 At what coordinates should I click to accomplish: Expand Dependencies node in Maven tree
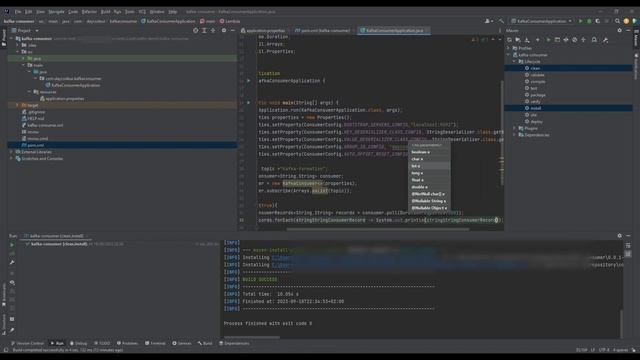point(515,135)
